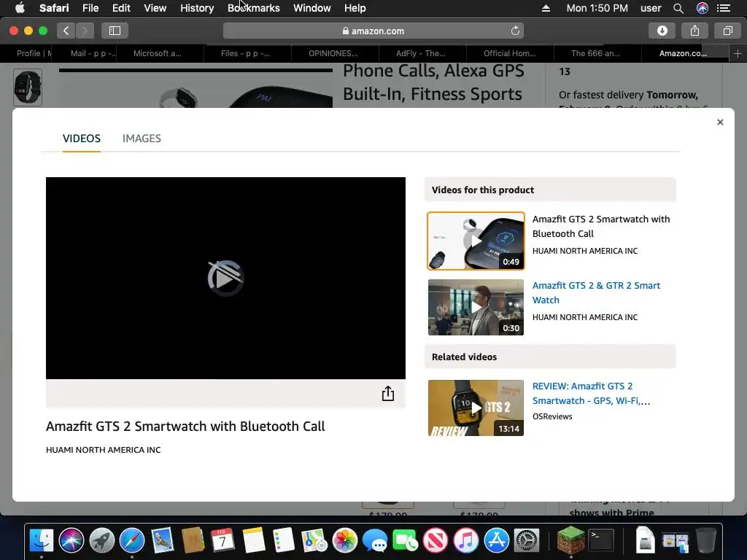This screenshot has width=747, height=560.
Task: Click the Siri icon in the menu bar
Action: tap(703, 8)
